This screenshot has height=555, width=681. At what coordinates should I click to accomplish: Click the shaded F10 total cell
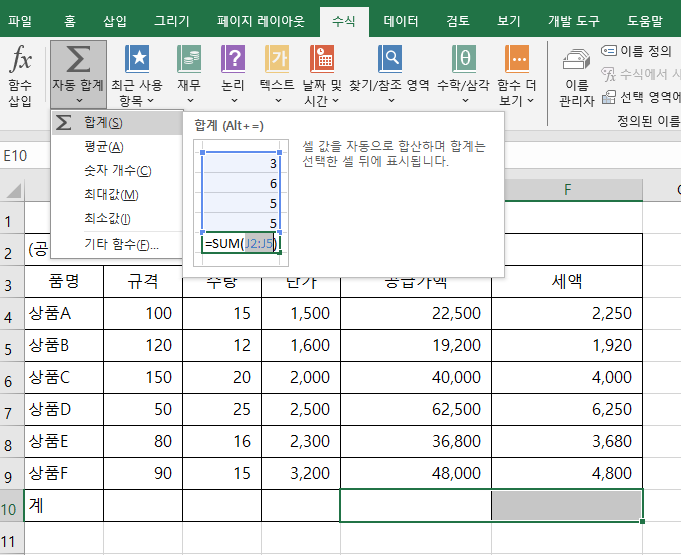pyautogui.click(x=567, y=505)
